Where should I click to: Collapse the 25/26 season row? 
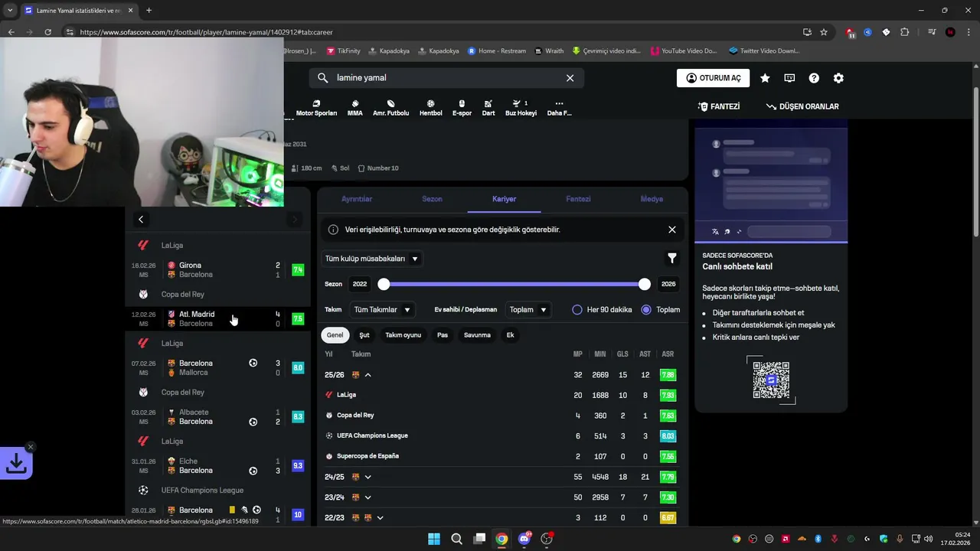367,375
